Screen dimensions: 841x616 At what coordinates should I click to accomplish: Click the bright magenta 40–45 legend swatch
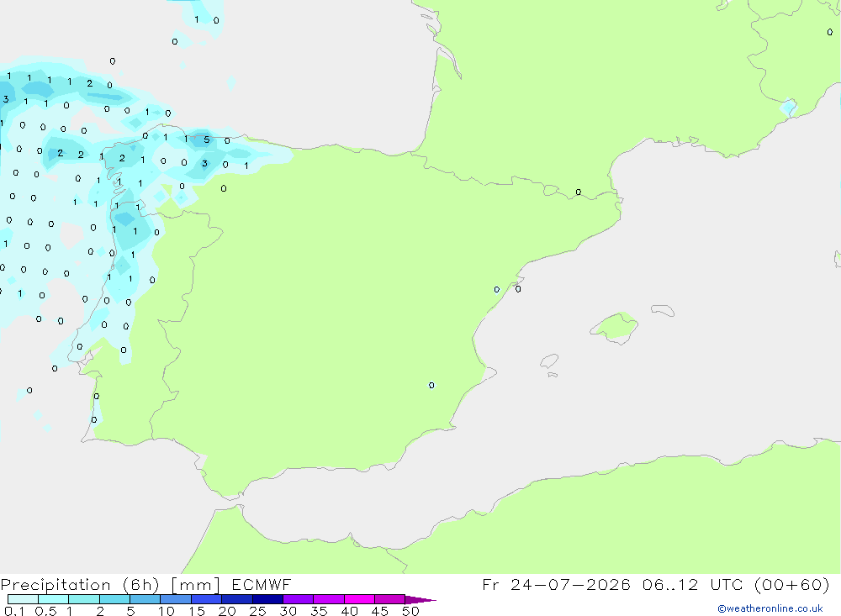click(x=359, y=599)
